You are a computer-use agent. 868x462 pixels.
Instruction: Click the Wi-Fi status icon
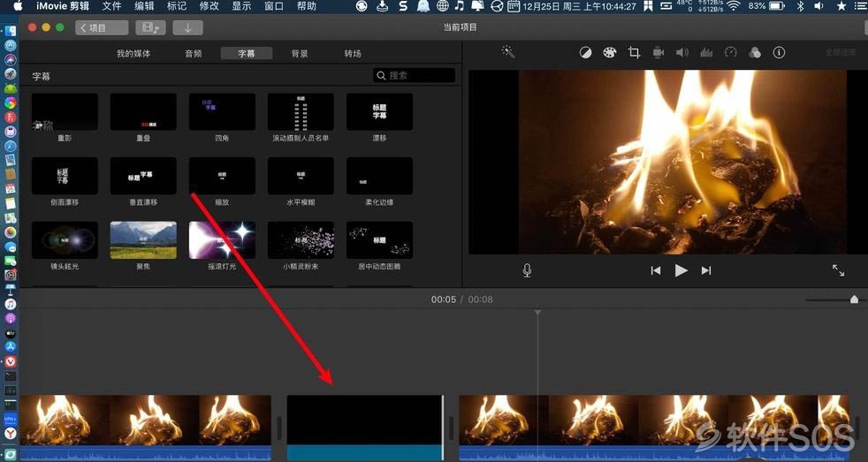tap(734, 6)
